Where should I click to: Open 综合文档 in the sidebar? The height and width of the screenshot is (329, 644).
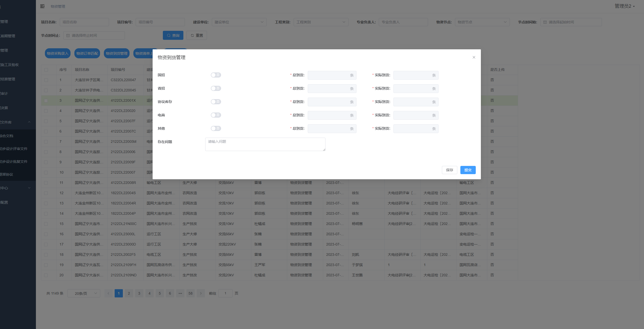tap(18, 136)
